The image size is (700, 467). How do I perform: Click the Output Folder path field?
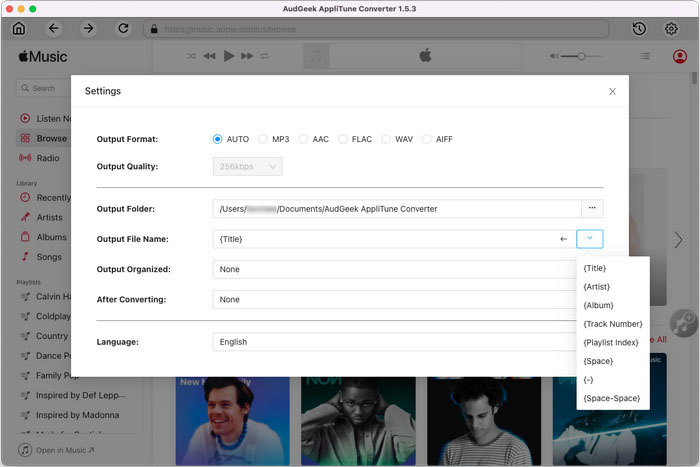(397, 208)
